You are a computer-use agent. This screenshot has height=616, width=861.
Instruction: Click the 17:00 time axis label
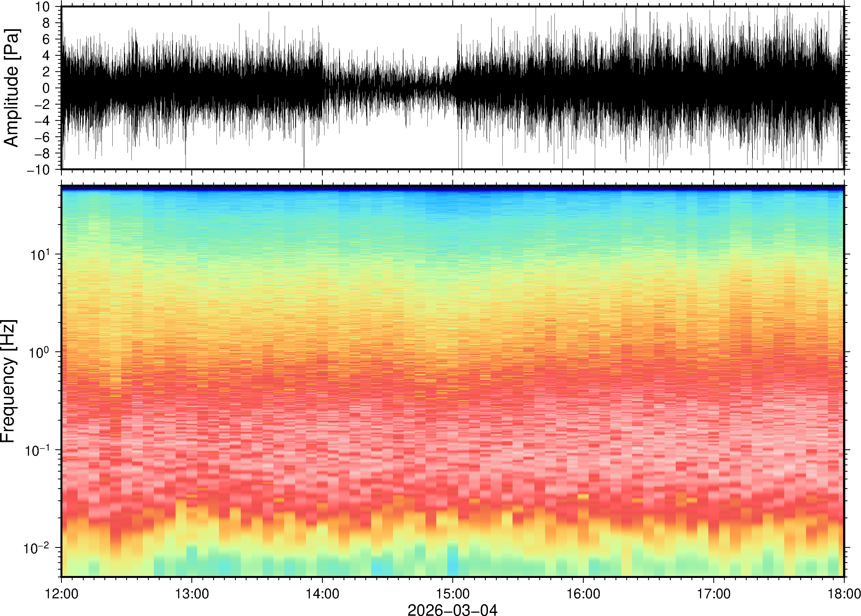(714, 594)
